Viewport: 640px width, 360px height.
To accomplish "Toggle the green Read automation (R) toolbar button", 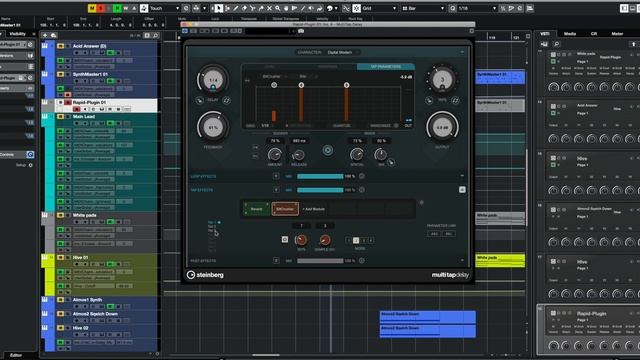I will pos(117,8).
